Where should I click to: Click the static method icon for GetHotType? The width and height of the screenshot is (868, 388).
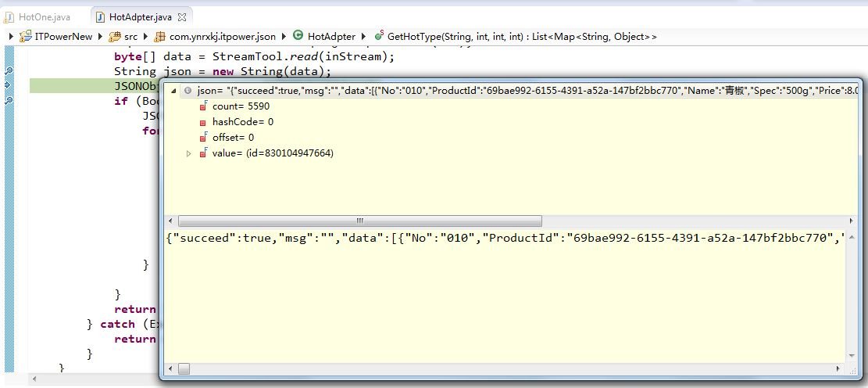pos(379,36)
